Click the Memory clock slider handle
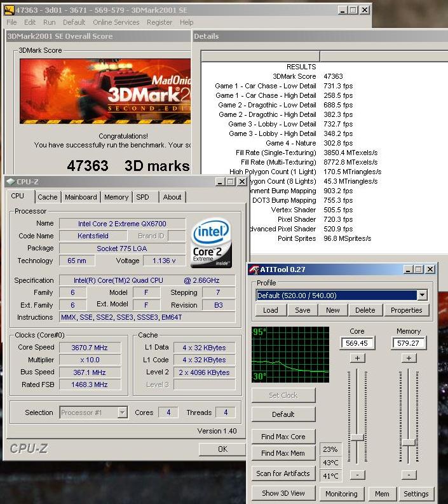448x504 pixels. click(409, 442)
